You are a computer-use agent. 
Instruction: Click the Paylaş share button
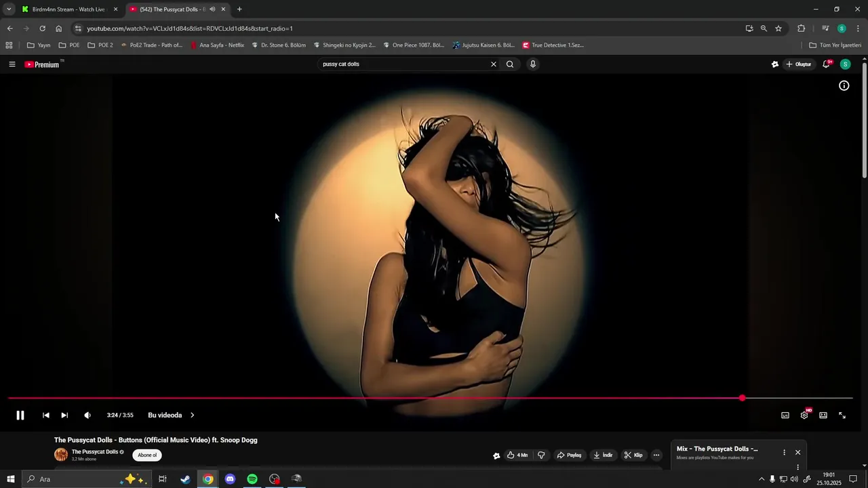coord(570,455)
